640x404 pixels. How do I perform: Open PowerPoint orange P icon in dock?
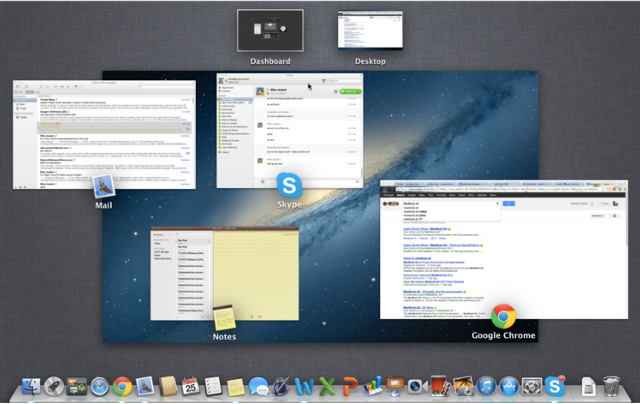(349, 386)
